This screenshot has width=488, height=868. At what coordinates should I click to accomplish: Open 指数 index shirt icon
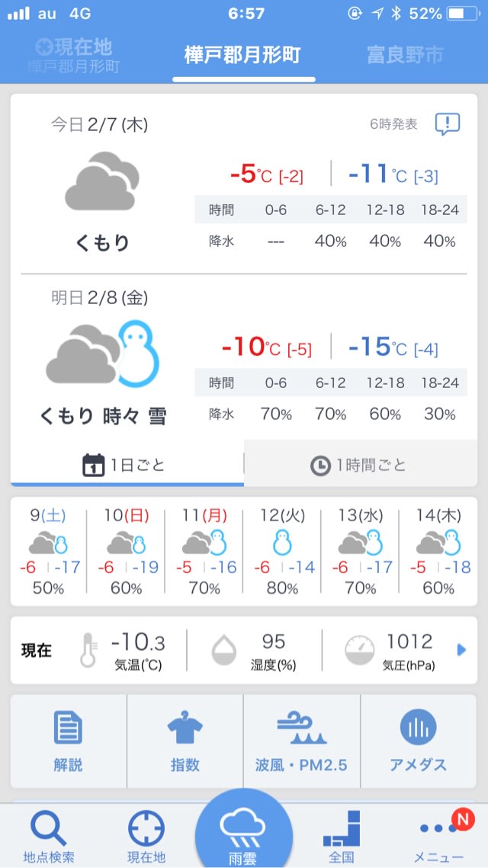point(185,741)
